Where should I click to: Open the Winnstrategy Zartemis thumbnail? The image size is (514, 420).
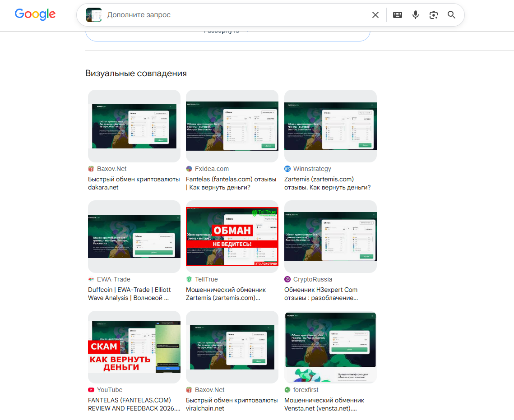[x=330, y=126]
